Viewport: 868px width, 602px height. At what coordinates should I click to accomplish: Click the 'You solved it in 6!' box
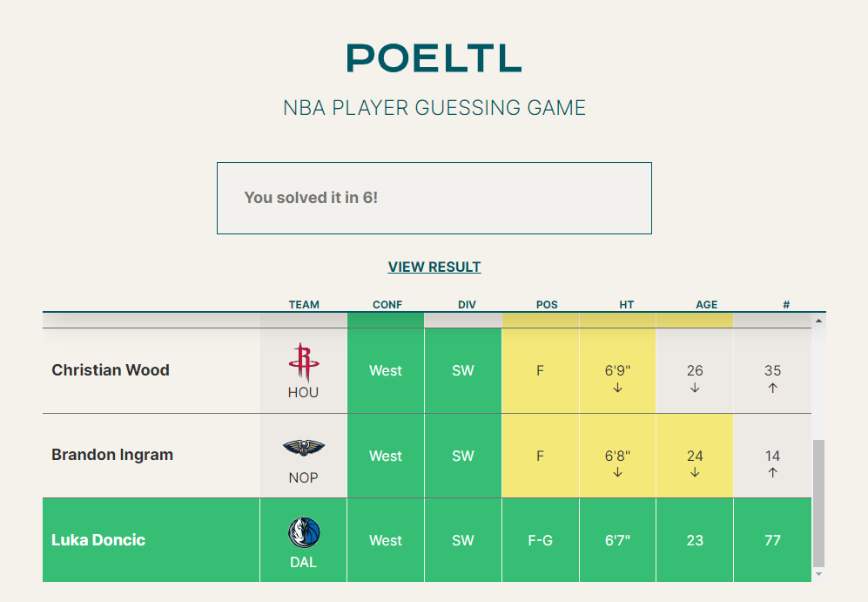434,198
